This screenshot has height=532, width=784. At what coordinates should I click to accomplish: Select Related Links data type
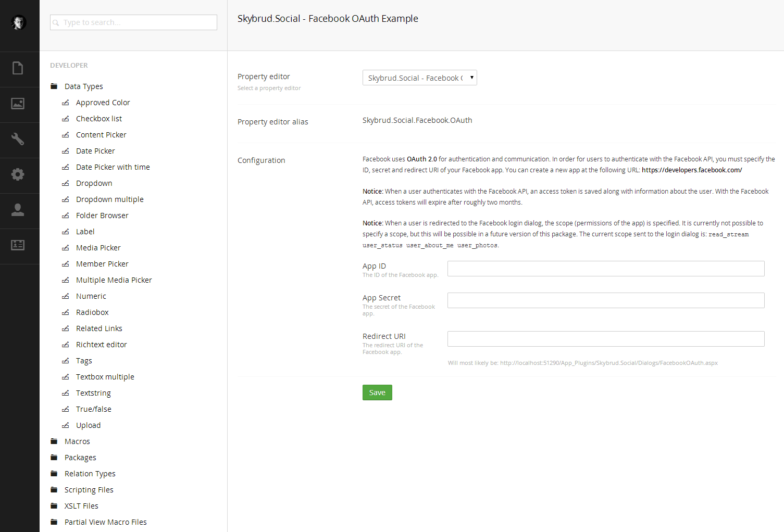(99, 328)
